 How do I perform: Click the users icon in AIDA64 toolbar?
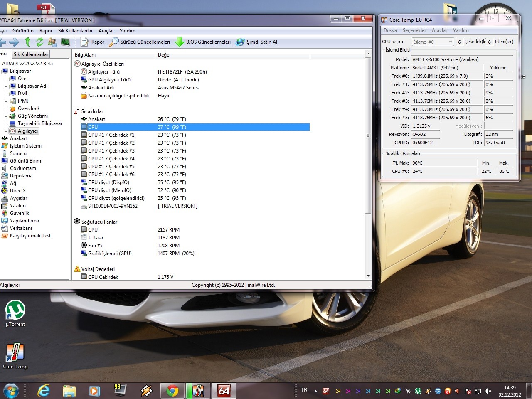(x=52, y=42)
